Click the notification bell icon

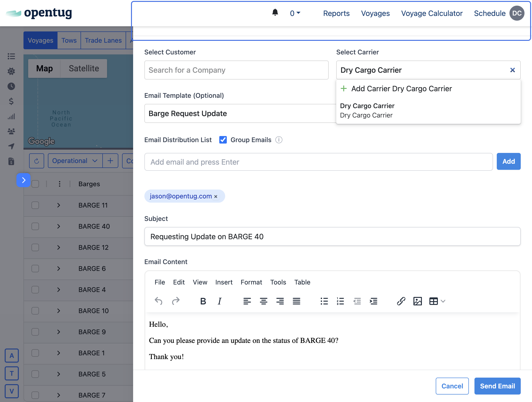pyautogui.click(x=275, y=12)
